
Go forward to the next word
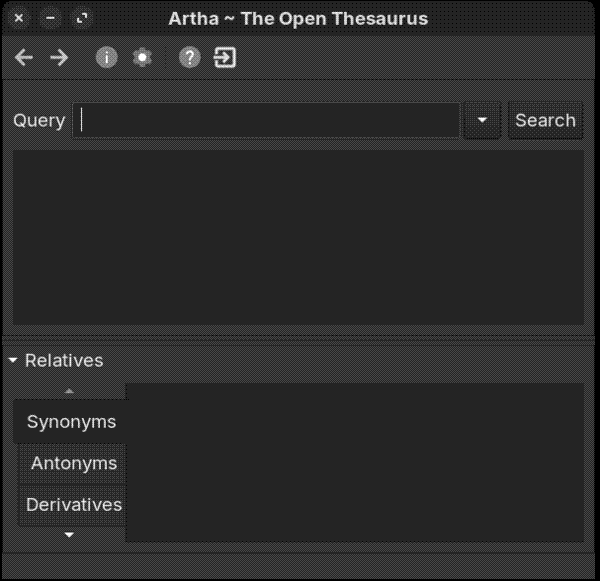[59, 58]
